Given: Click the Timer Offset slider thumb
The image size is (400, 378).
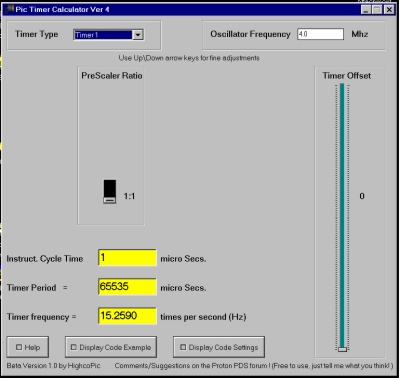Looking at the screenshot, I should 342,349.
